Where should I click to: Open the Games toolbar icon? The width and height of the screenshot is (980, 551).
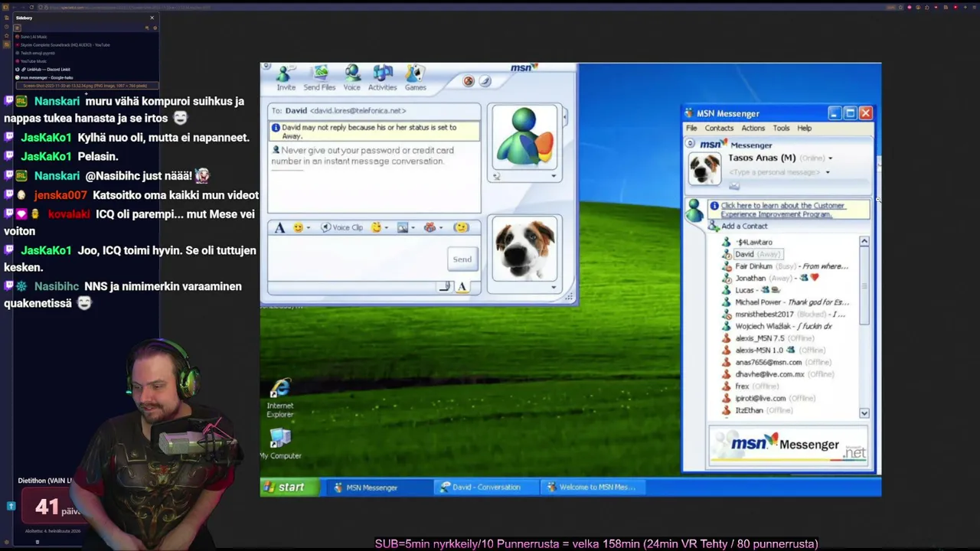pyautogui.click(x=415, y=78)
